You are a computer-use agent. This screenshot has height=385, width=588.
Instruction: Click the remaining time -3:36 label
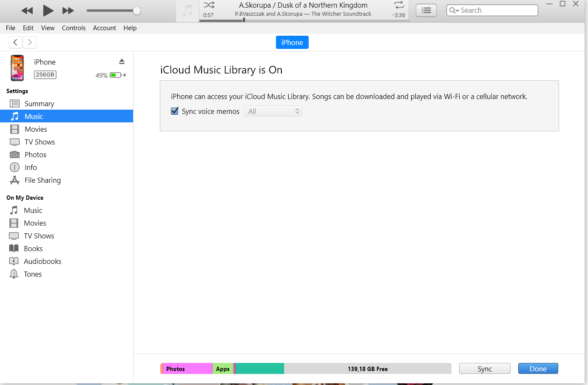tap(399, 15)
